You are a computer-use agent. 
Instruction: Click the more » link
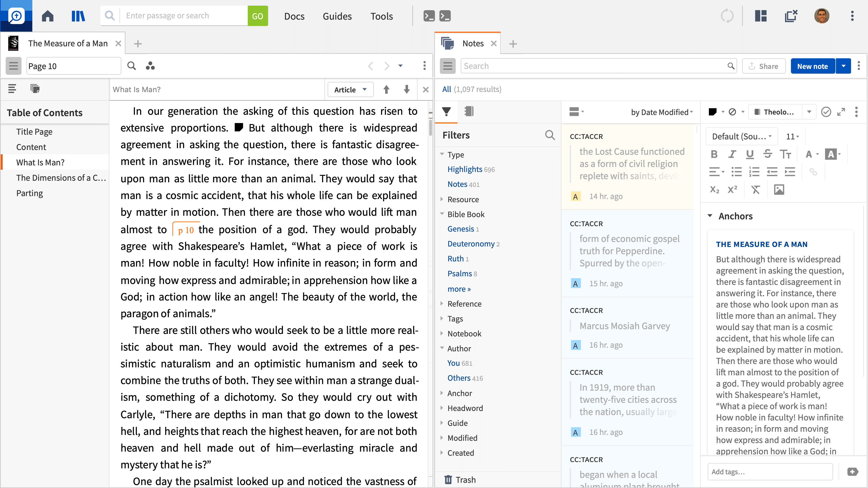pos(459,289)
